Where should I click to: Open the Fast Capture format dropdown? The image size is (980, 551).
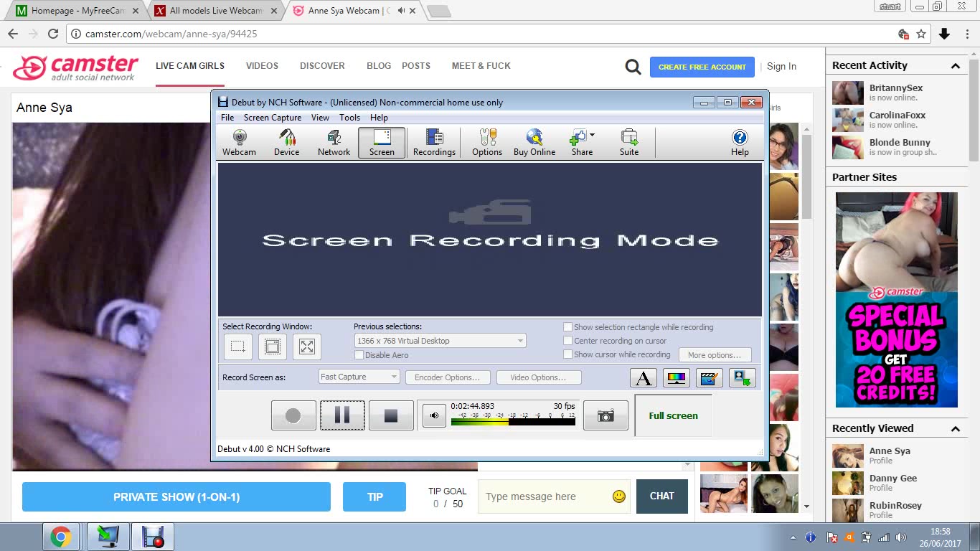coord(359,377)
